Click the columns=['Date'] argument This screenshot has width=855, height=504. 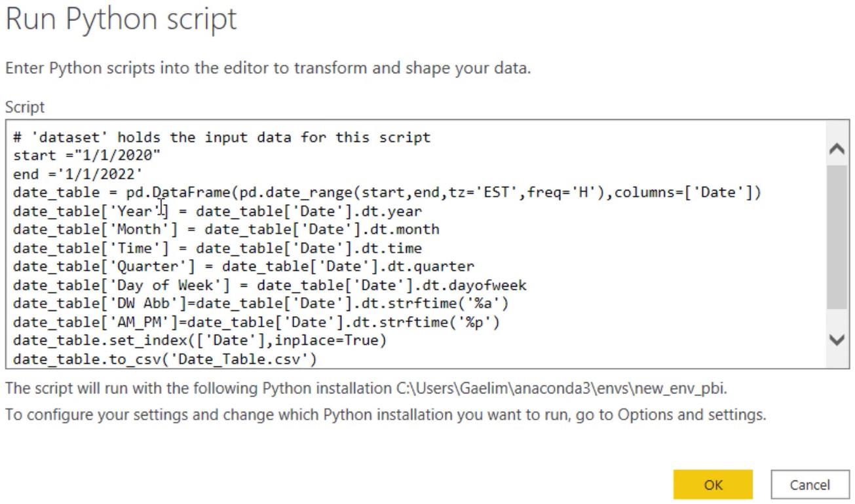[688, 193]
